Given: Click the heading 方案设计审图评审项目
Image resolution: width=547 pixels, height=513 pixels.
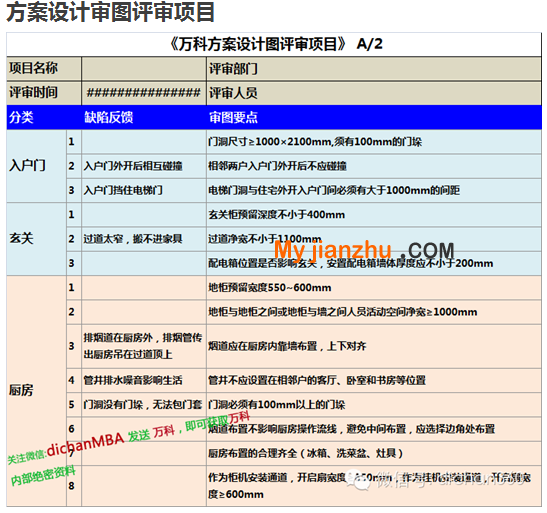Looking at the screenshot, I should click(110, 13).
